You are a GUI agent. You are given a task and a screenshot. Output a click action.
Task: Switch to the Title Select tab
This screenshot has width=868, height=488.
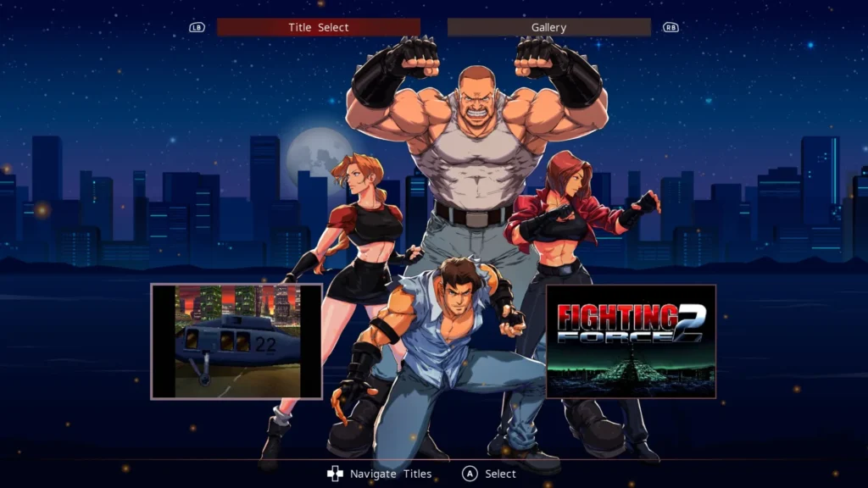318,27
